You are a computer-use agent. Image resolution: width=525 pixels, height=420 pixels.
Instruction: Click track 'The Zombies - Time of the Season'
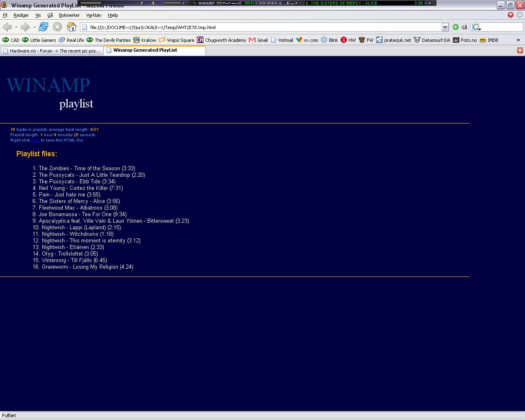[87, 169]
